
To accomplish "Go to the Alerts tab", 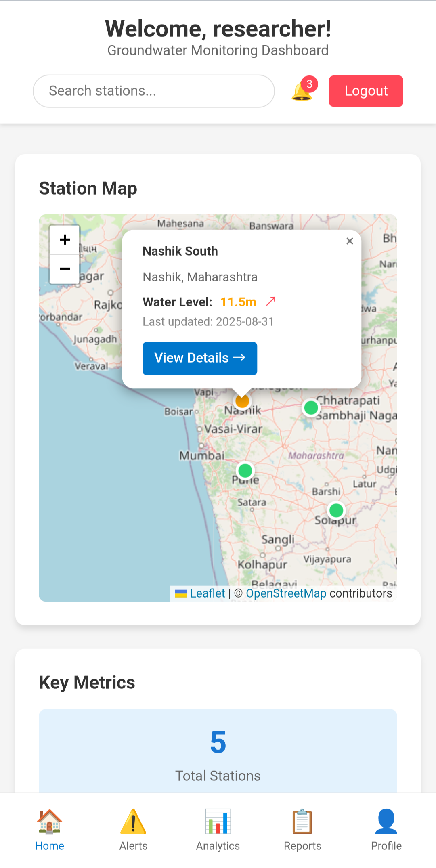I will 133,830.
